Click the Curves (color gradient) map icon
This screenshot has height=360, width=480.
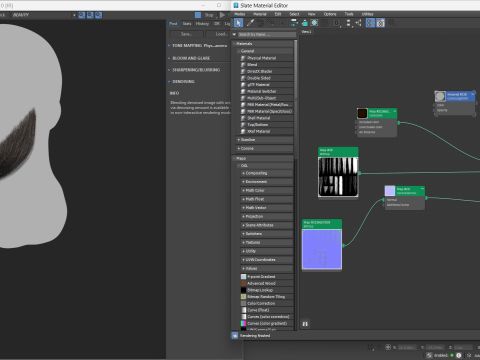[243, 323]
